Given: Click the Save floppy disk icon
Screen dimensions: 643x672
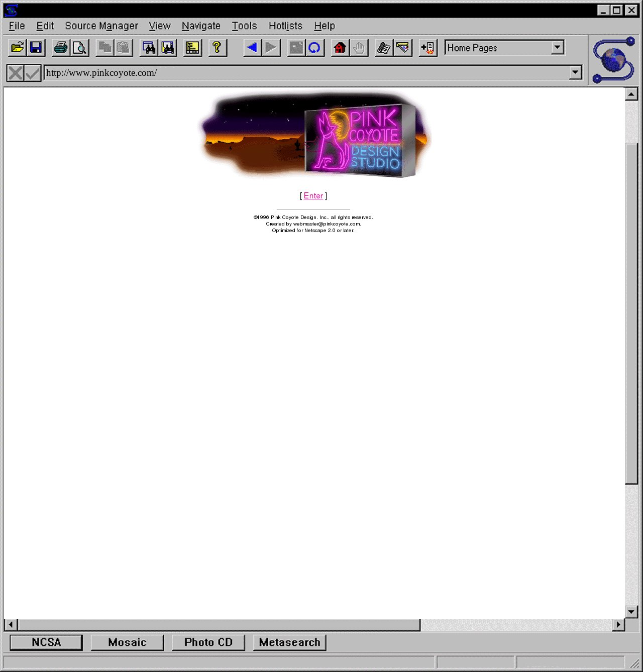Looking at the screenshot, I should click(36, 48).
